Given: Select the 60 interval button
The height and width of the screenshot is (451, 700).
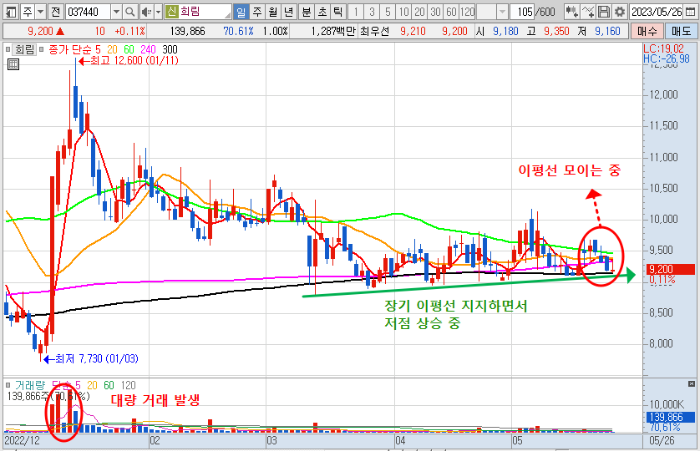Looking at the screenshot, I should pyautogui.click(x=452, y=11).
